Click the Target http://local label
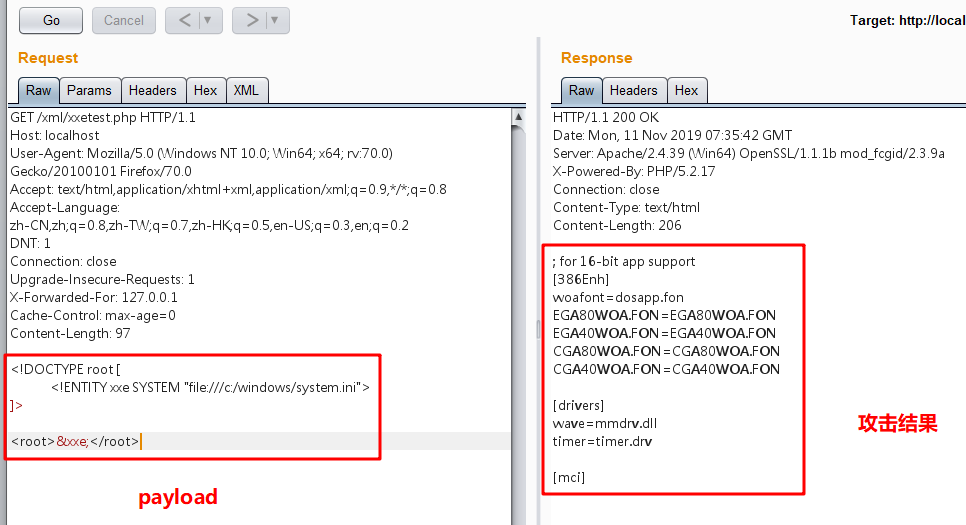Viewport: 966px width, 525px height. 907,20
